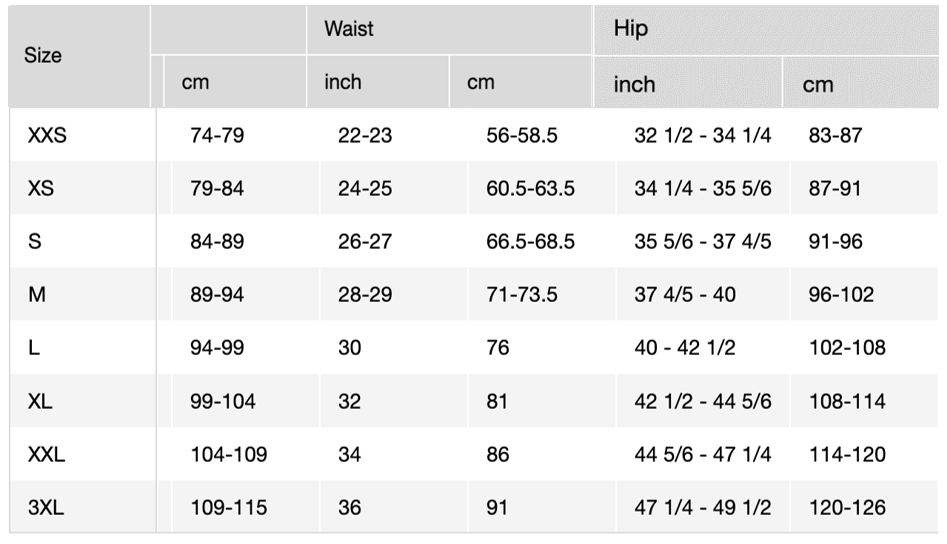Click the 83-87 hip cm cell
Viewport: 947px width, 544px height.
(835, 135)
